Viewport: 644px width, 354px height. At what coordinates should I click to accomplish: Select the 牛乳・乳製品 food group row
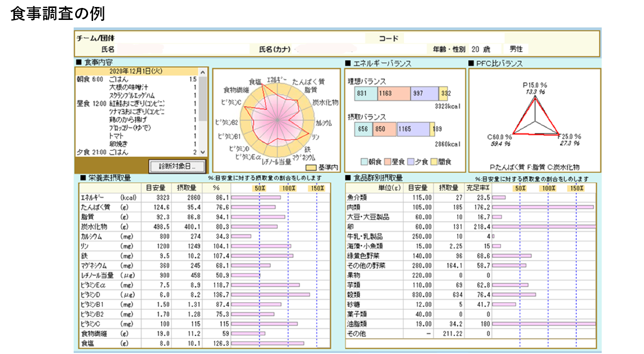pyautogui.click(x=471, y=236)
